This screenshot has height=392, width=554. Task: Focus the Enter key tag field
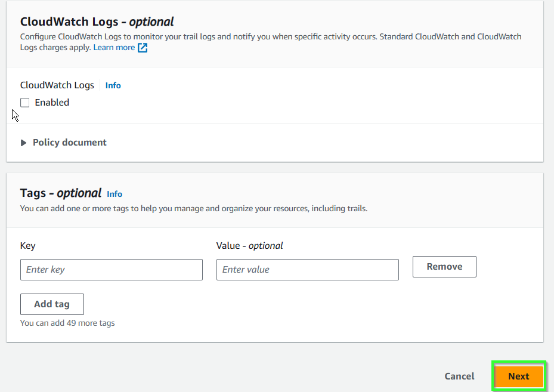point(112,270)
